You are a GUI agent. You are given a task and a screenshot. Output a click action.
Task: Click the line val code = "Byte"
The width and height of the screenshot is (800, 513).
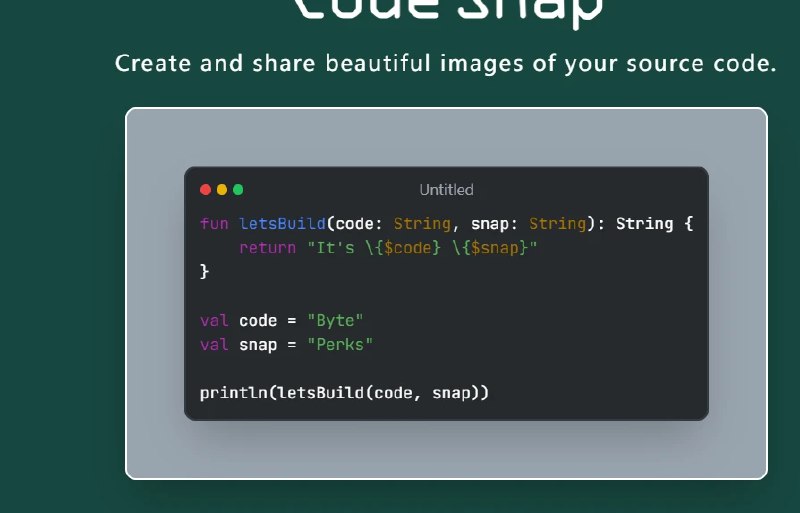point(282,321)
